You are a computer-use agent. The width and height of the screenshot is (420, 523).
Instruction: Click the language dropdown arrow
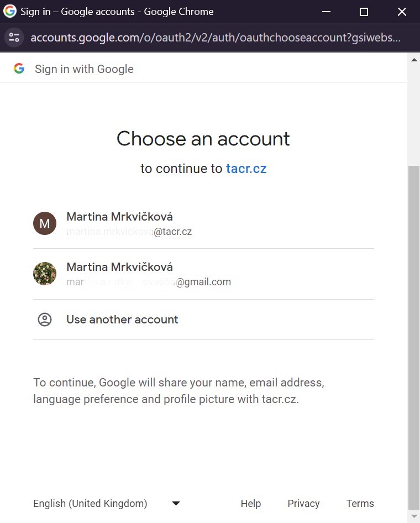pos(176,503)
